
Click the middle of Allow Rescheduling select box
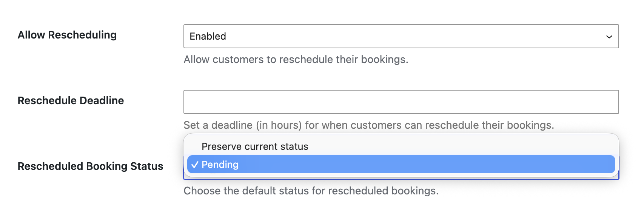click(x=401, y=36)
